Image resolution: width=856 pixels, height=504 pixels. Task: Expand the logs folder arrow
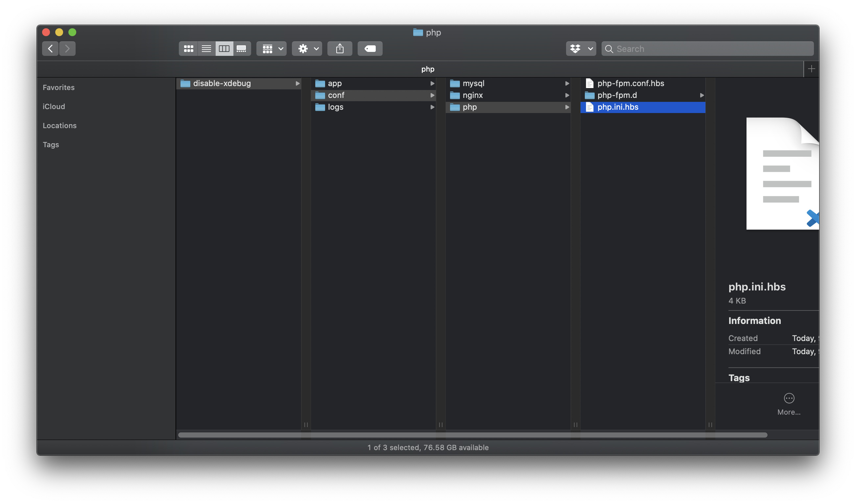coord(432,107)
